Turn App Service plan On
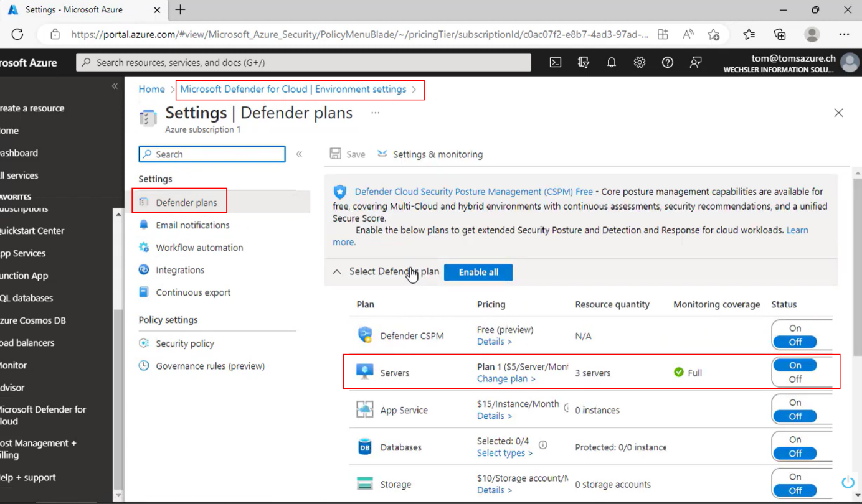 795,403
